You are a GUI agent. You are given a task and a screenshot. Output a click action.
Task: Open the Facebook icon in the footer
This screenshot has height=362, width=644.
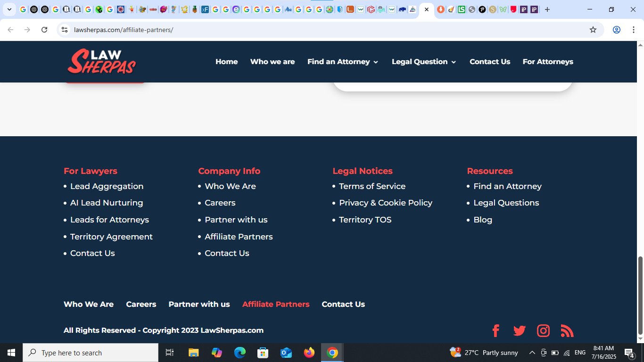point(495,330)
